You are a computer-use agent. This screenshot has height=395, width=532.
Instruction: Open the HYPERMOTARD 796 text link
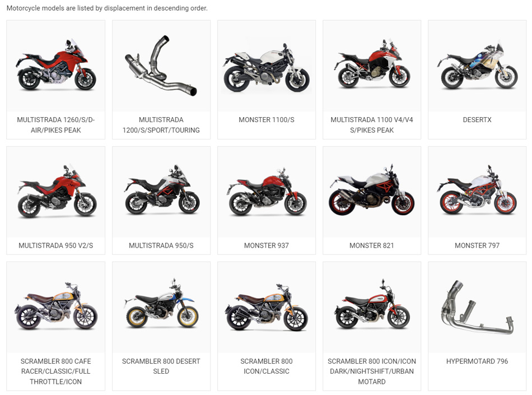[x=477, y=361]
